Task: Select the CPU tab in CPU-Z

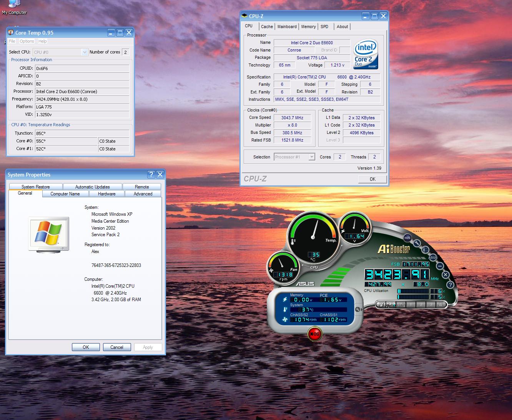Action: point(249,26)
